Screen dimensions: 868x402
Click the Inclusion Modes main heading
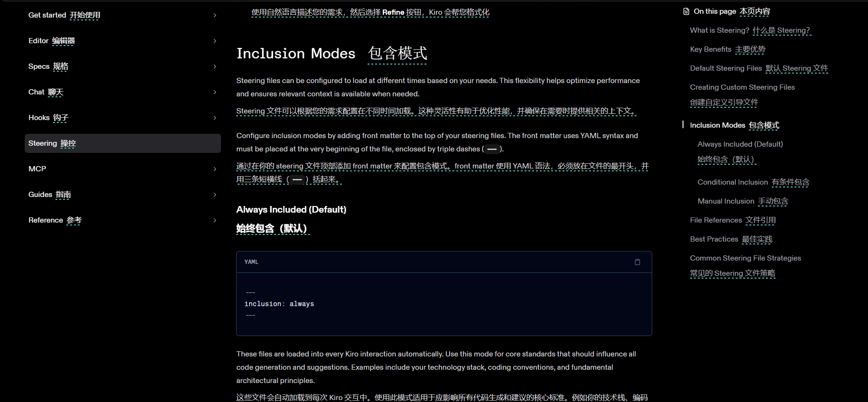click(332, 54)
